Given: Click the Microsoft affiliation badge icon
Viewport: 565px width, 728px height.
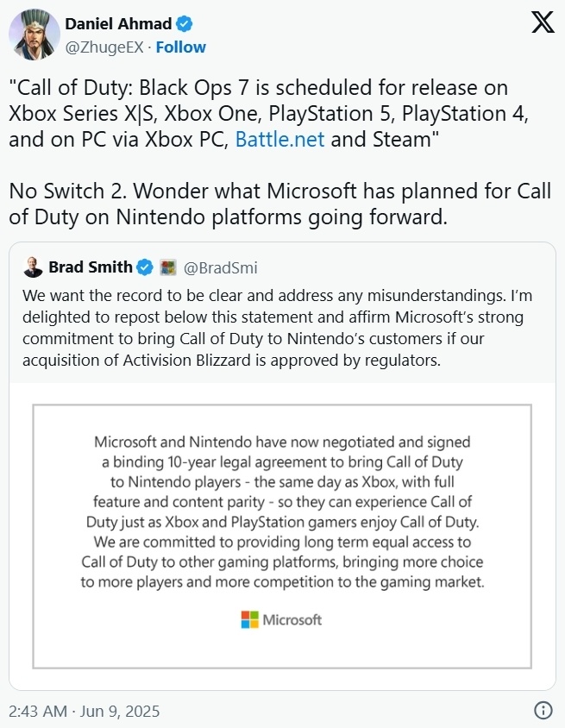Looking at the screenshot, I should 168,268.
